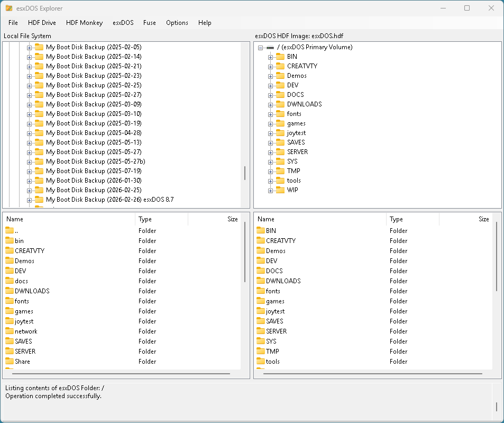The width and height of the screenshot is (504, 423).
Task: Expand the BIN folder in HDF tree
Action: point(270,57)
